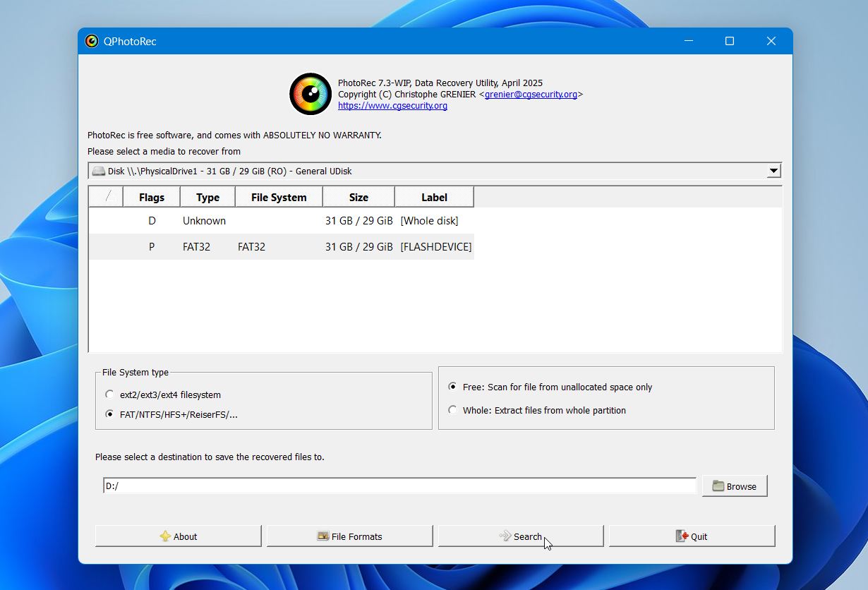Close the QPhotoRec window
Screen dimensions: 868x590
click(x=771, y=41)
